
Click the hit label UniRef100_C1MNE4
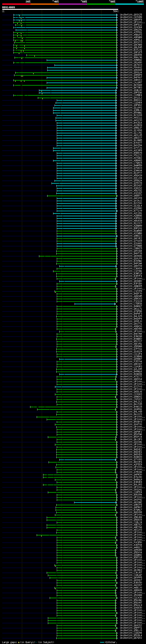[x=131, y=95]
